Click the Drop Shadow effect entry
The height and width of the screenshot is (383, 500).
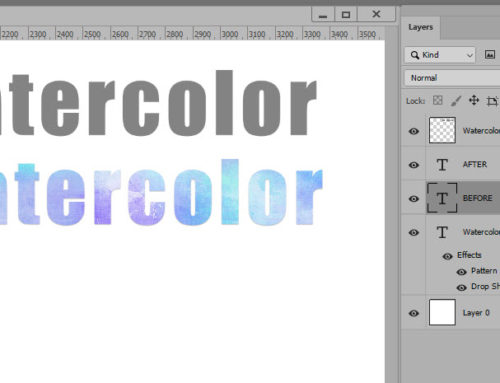tap(485, 287)
